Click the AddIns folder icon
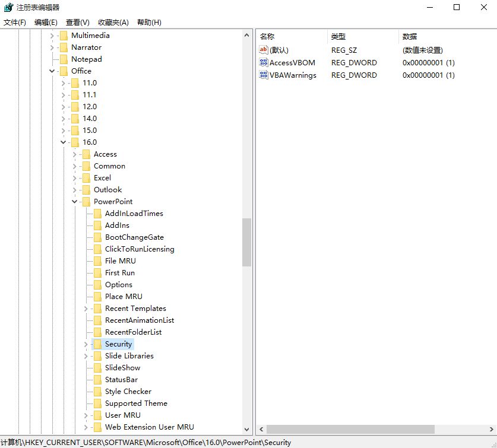 97,225
